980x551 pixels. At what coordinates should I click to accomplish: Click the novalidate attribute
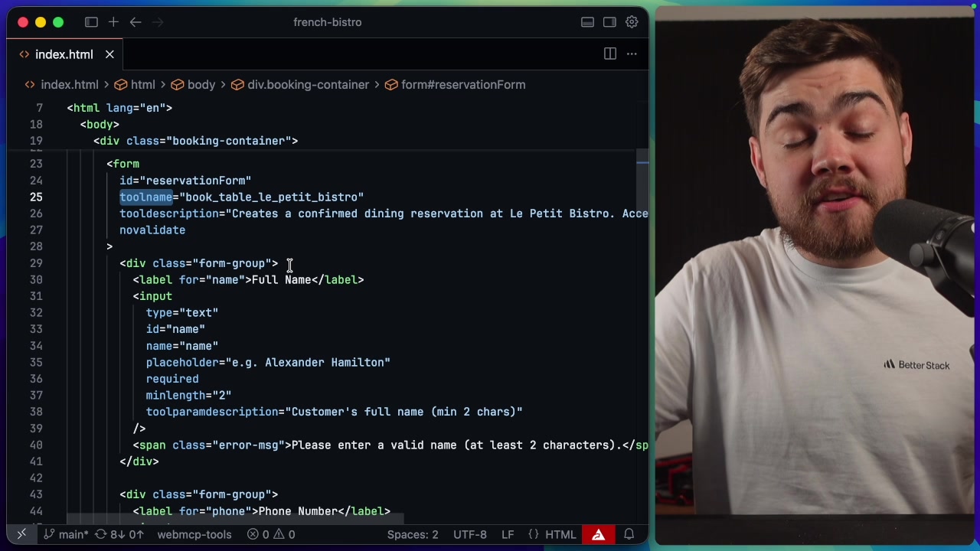[x=152, y=230]
